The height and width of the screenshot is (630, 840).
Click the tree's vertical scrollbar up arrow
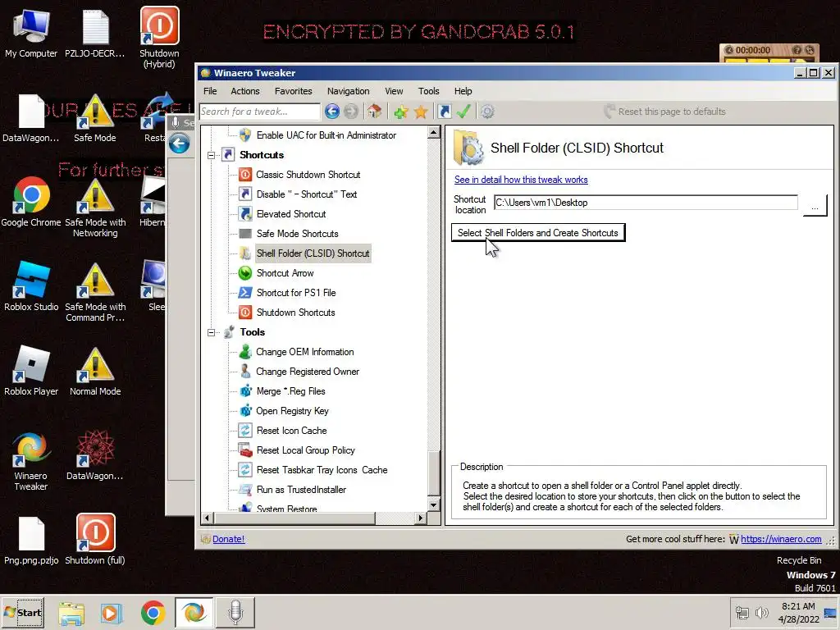coord(433,132)
